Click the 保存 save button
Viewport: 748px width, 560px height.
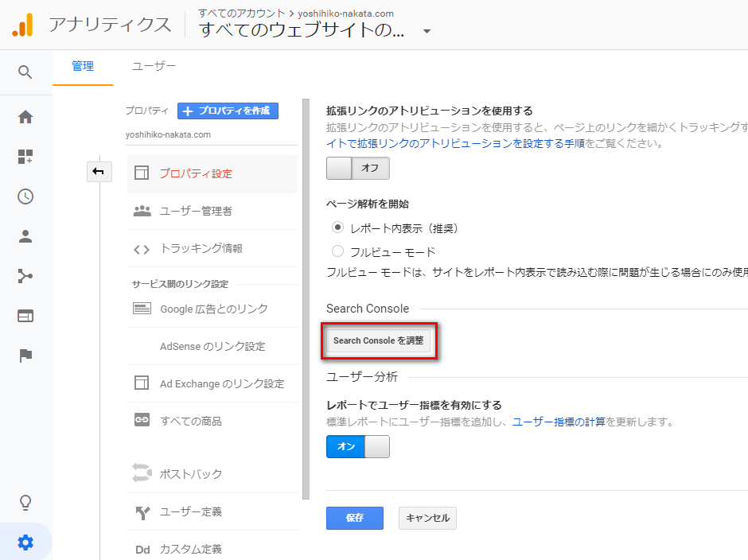coord(355,518)
